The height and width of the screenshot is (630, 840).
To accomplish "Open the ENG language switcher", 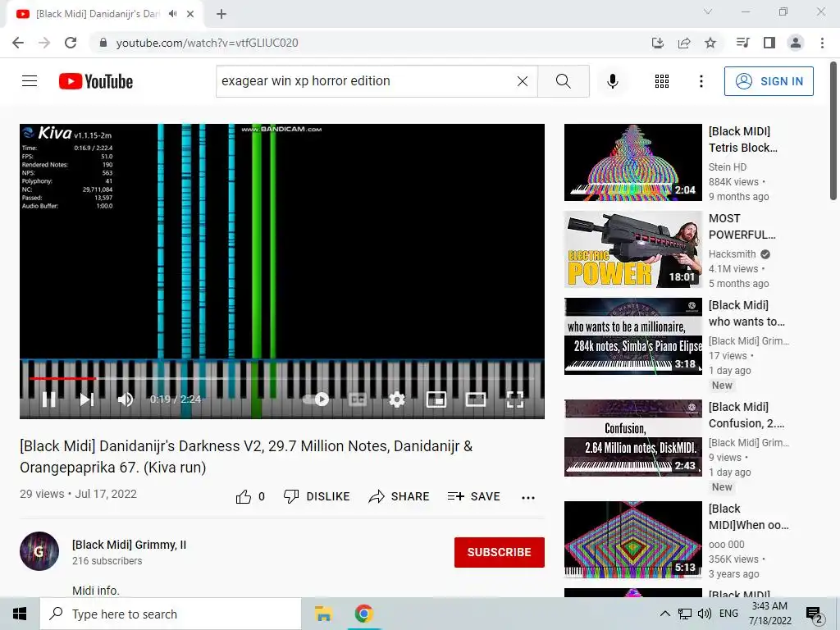I will click(728, 614).
